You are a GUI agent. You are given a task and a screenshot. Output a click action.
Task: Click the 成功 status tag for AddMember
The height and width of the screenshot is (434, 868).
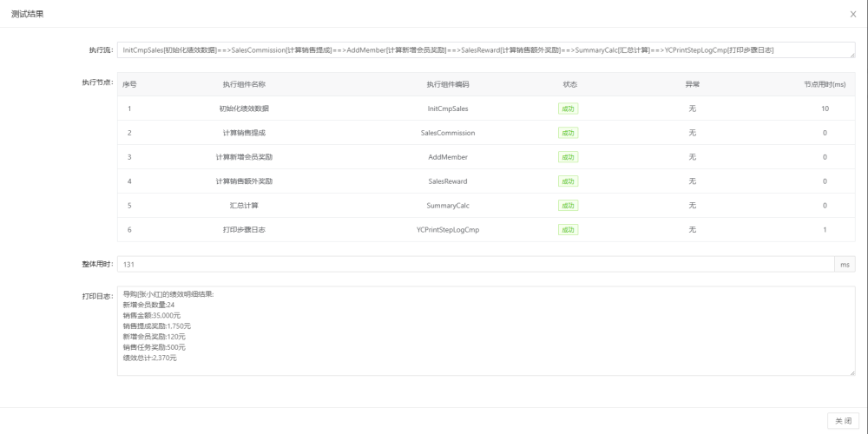pyautogui.click(x=568, y=157)
